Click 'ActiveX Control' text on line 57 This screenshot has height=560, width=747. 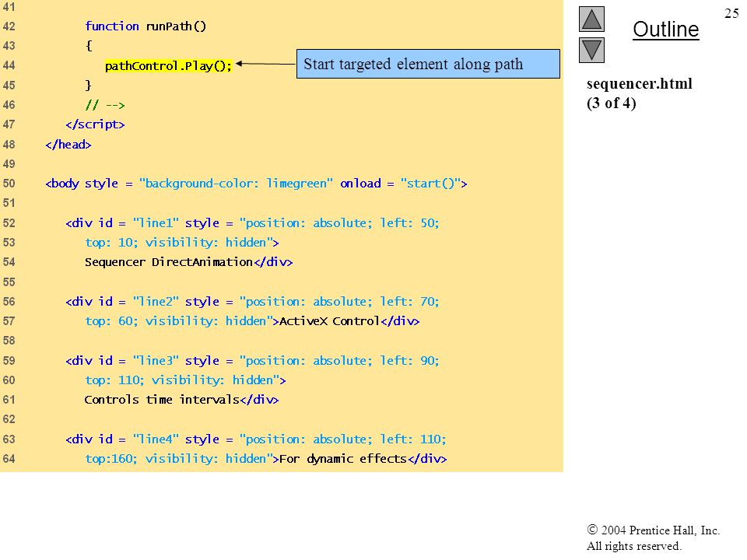tap(329, 321)
